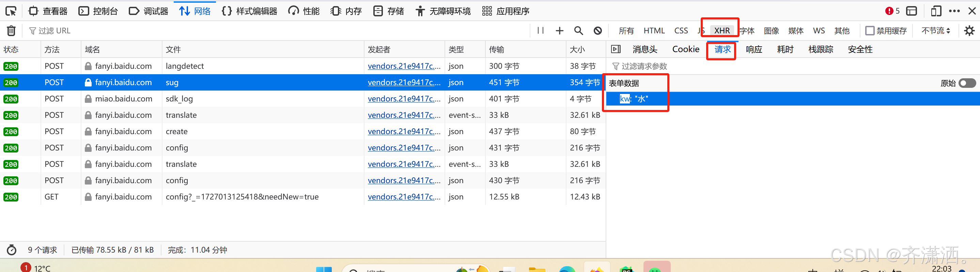The image size is (980, 272).
Task: Open the 应用程序 application tab
Action: pos(506,11)
